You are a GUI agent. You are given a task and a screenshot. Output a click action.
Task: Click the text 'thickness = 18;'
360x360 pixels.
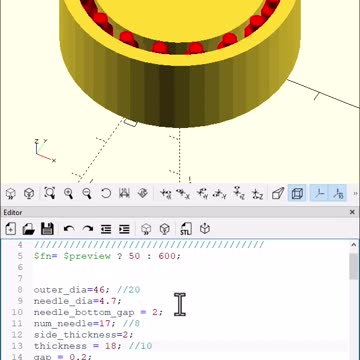click(75, 346)
